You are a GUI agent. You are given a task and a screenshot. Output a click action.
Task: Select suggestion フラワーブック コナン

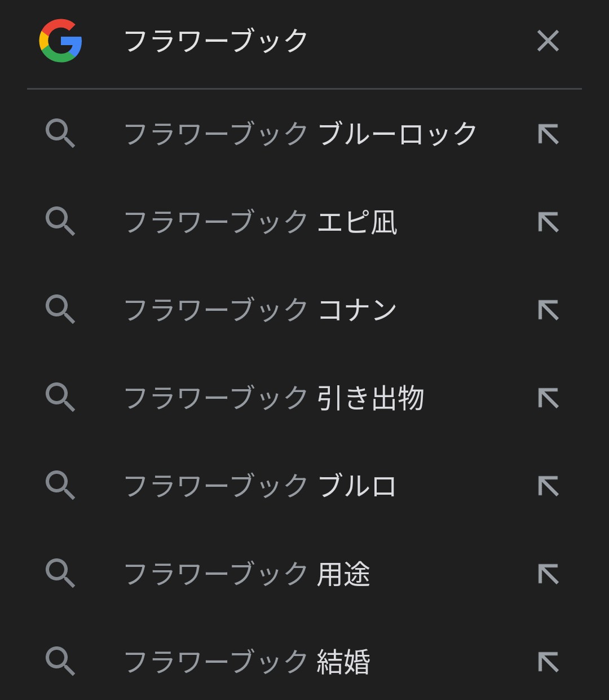pos(304,310)
